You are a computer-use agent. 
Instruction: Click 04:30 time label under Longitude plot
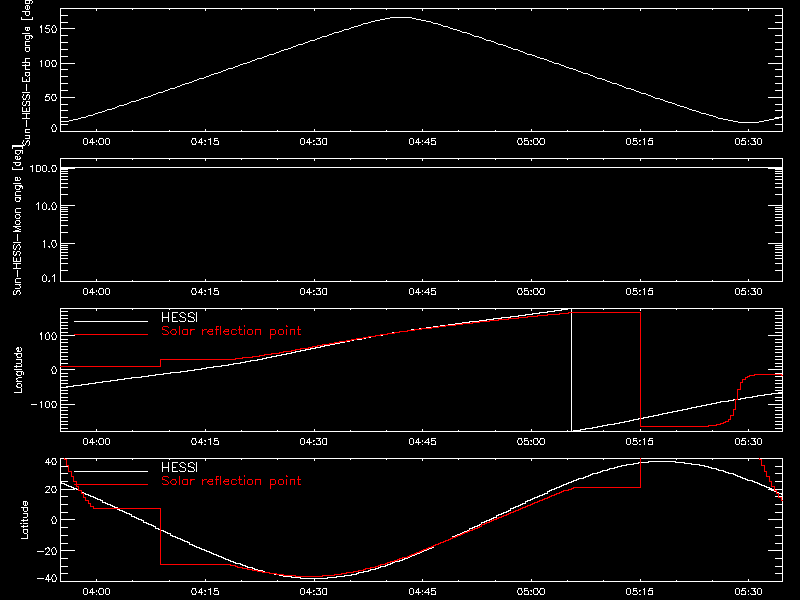(x=314, y=441)
